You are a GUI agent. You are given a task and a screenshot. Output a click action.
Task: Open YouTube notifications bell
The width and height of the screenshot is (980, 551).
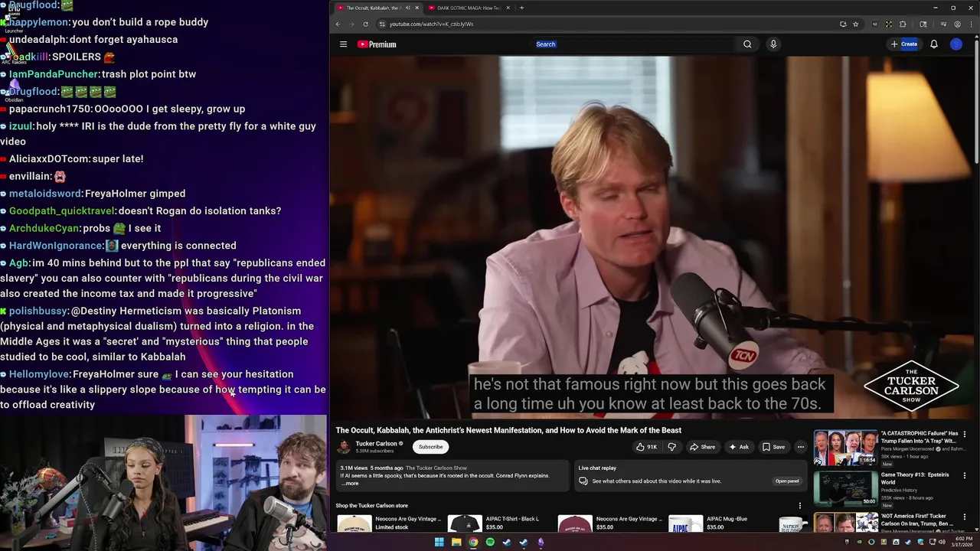[x=934, y=44]
